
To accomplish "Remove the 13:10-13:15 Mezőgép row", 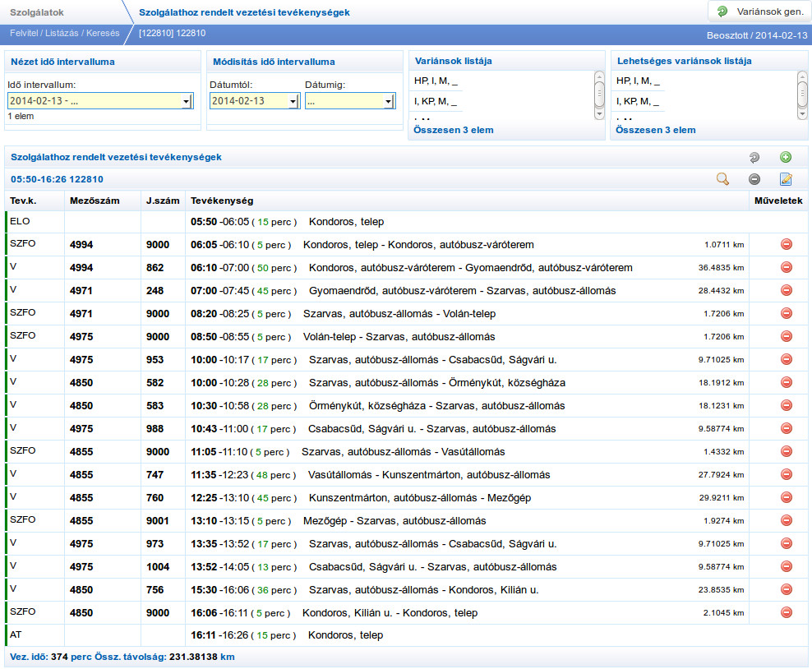I will [x=786, y=520].
